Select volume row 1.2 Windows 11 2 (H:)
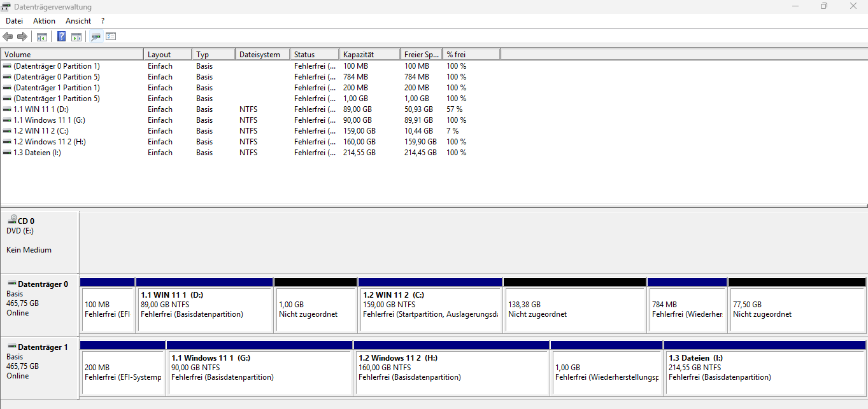Image resolution: width=868 pixels, height=409 pixels. pos(250,142)
